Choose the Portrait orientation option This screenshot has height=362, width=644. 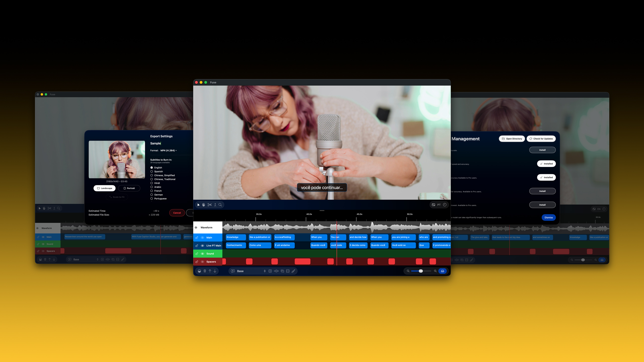129,188
